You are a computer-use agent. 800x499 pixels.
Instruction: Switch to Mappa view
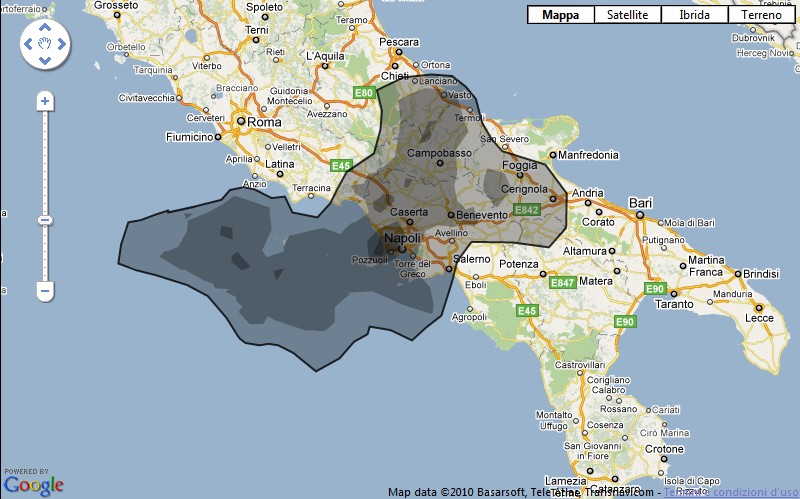pos(561,15)
